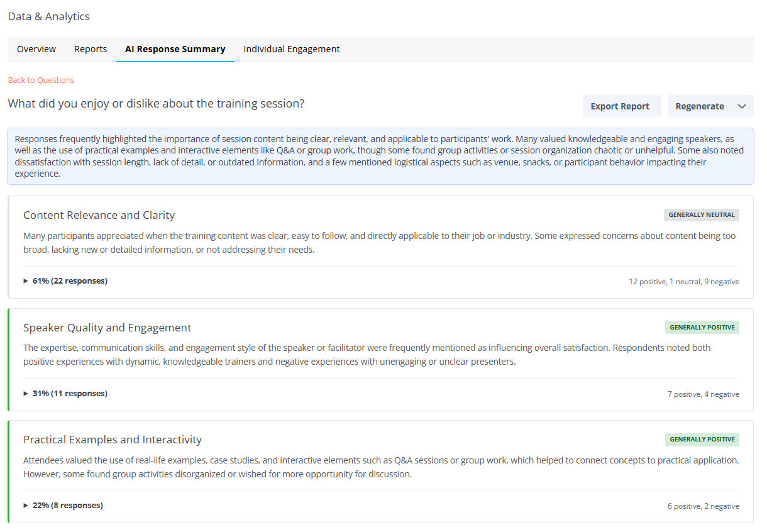Click the Content Relevance and Clarity heading
767x532 pixels.
pyautogui.click(x=99, y=215)
